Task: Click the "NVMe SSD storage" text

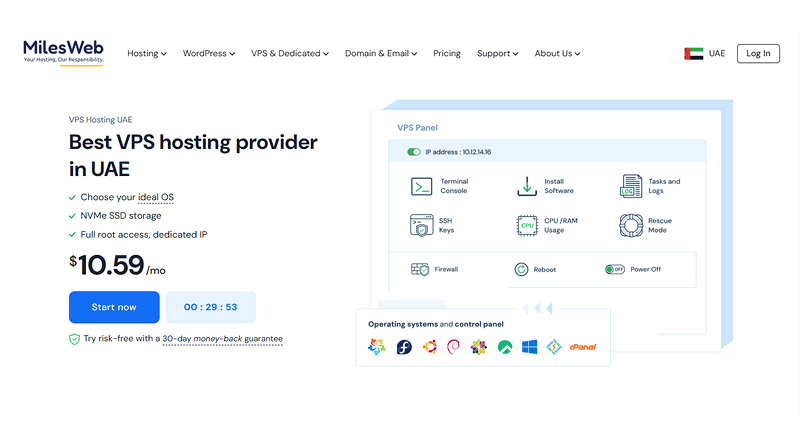Action: 121,216
